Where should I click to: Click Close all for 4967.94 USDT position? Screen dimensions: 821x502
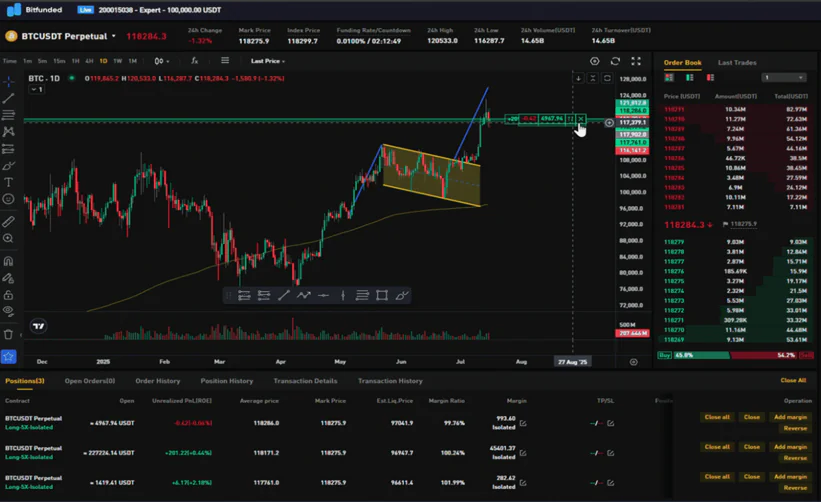click(717, 417)
